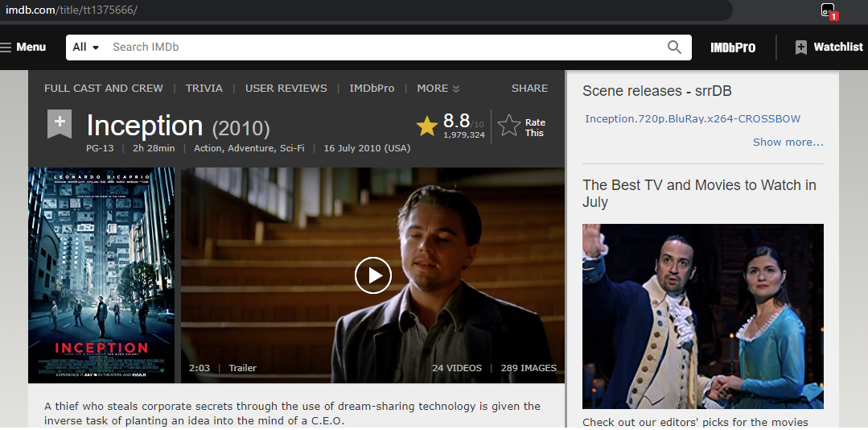View the 24 VIDEOS gallery
Viewport: 868px width, 430px height.
pos(457,368)
